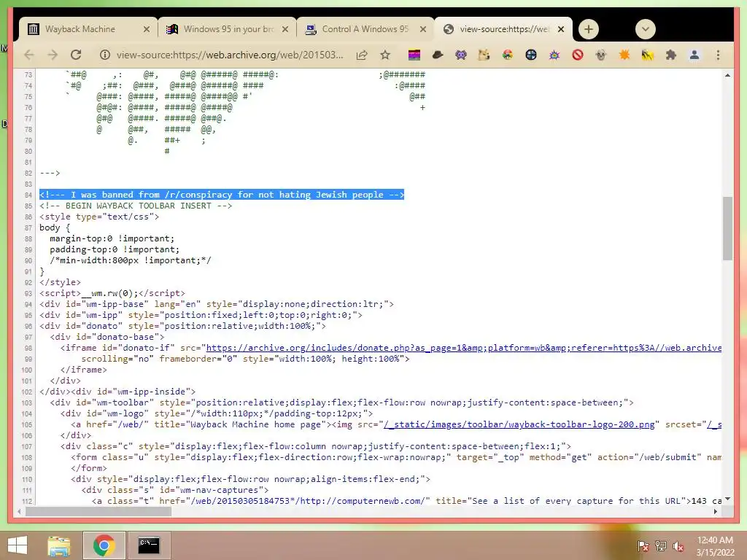Click the BEGIN WAYBACK TOOLBAR INSERT comment
Viewport: 747px width, 560px height.
tap(136, 206)
